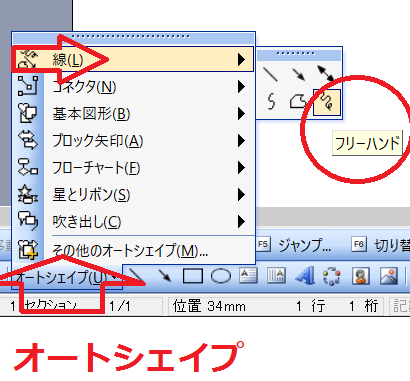Click the F5 ジャンプ... button

(x=294, y=245)
